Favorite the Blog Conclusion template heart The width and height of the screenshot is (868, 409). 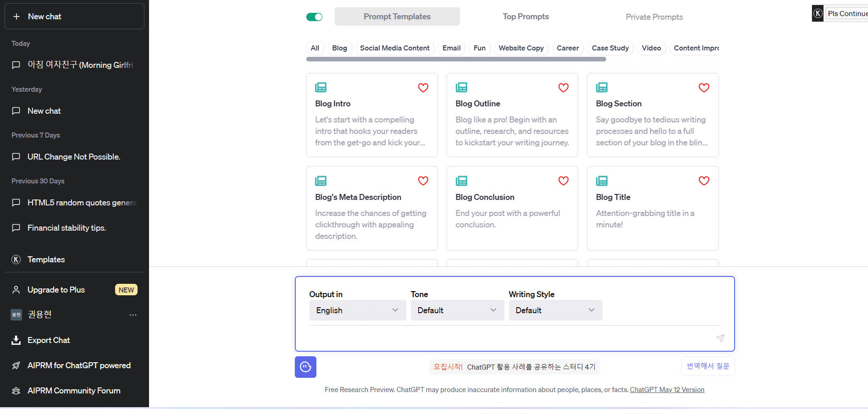pos(564,181)
